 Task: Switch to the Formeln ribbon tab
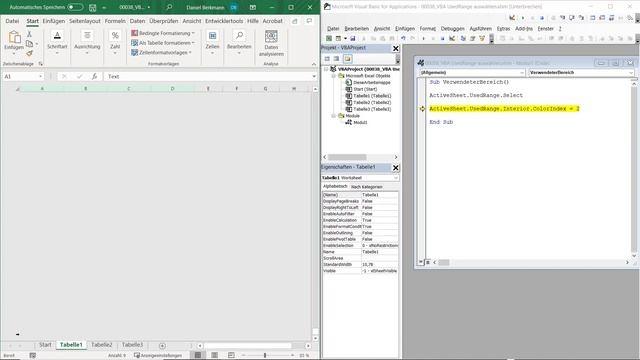[115, 21]
